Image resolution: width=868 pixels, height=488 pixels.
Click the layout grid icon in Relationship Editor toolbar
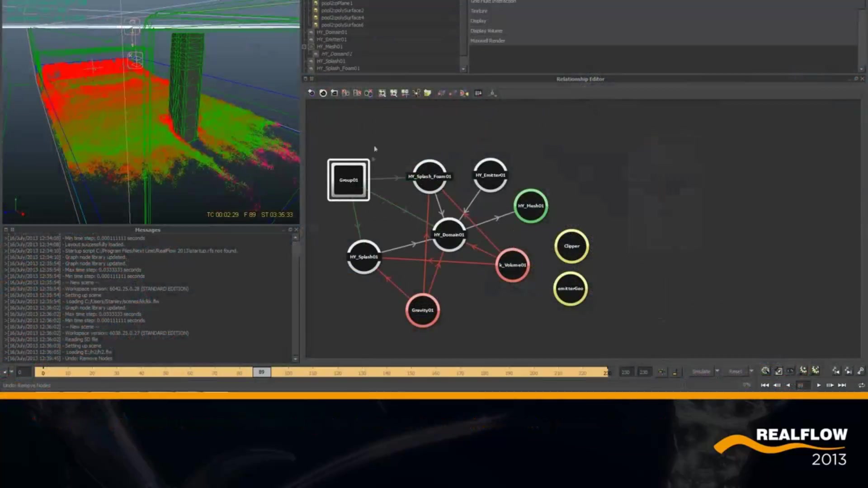(478, 93)
